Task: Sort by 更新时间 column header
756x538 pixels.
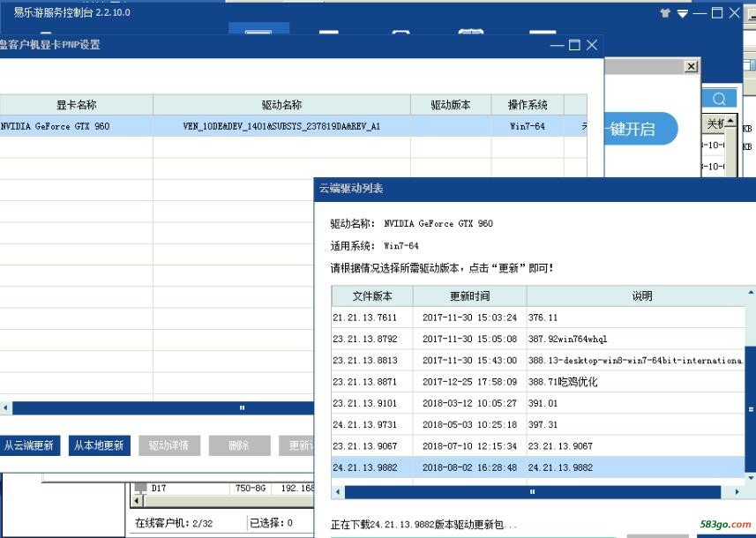Action: click(469, 296)
